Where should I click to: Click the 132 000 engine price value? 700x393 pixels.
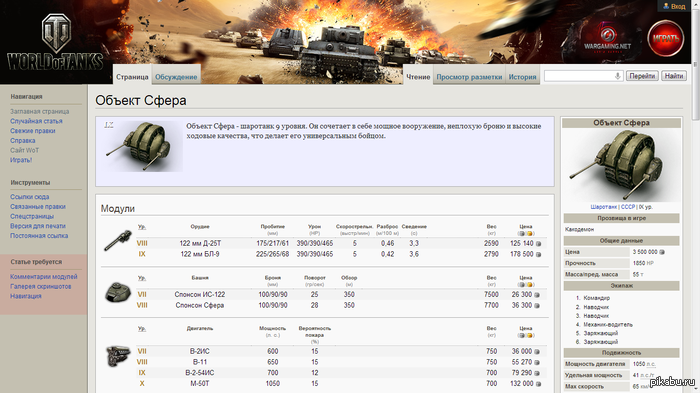click(x=521, y=384)
